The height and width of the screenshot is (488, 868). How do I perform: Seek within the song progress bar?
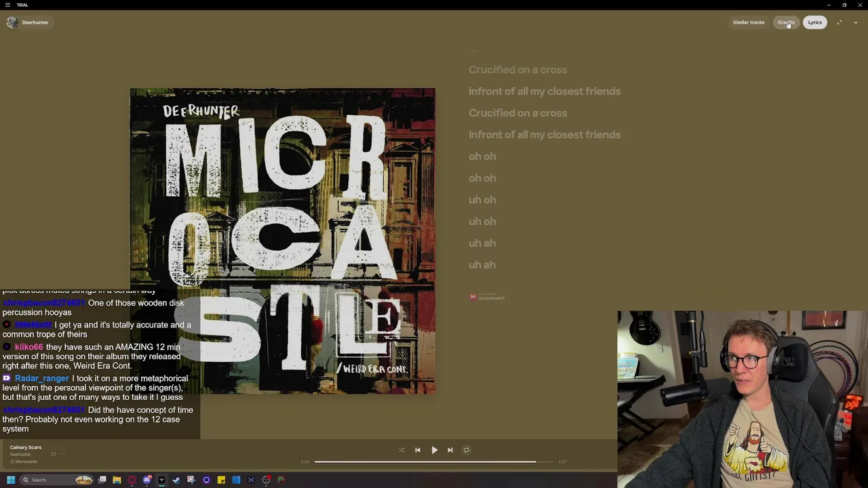434,462
